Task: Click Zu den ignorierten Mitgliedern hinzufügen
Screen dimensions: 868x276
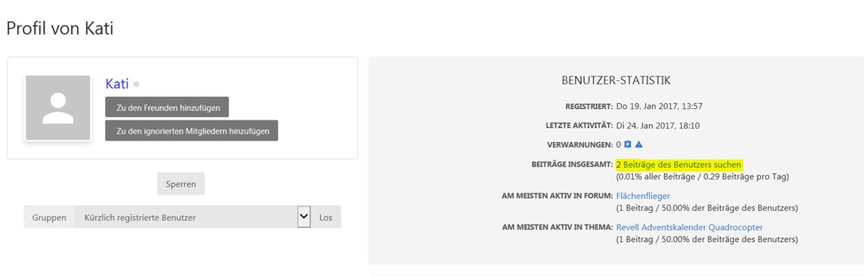Action: [x=192, y=131]
